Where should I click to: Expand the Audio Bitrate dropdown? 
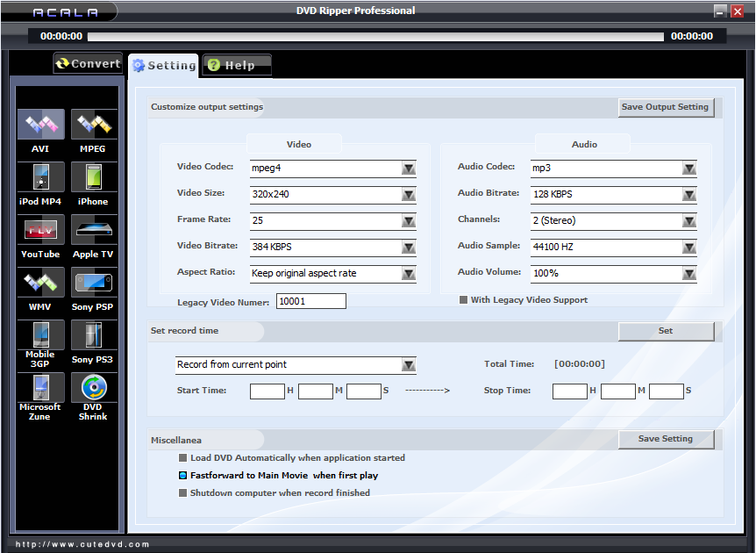[x=689, y=195]
